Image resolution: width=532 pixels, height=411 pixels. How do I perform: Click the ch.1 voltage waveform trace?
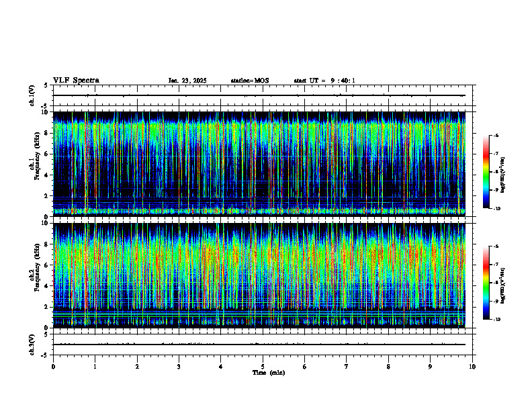pyautogui.click(x=259, y=95)
